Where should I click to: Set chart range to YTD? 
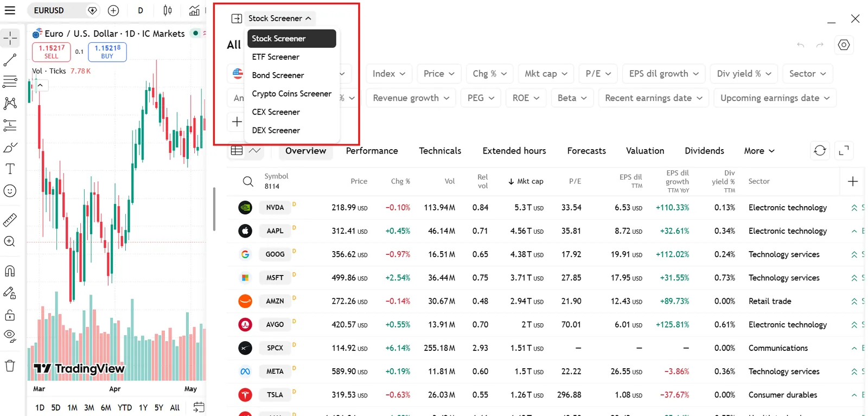pyautogui.click(x=125, y=407)
